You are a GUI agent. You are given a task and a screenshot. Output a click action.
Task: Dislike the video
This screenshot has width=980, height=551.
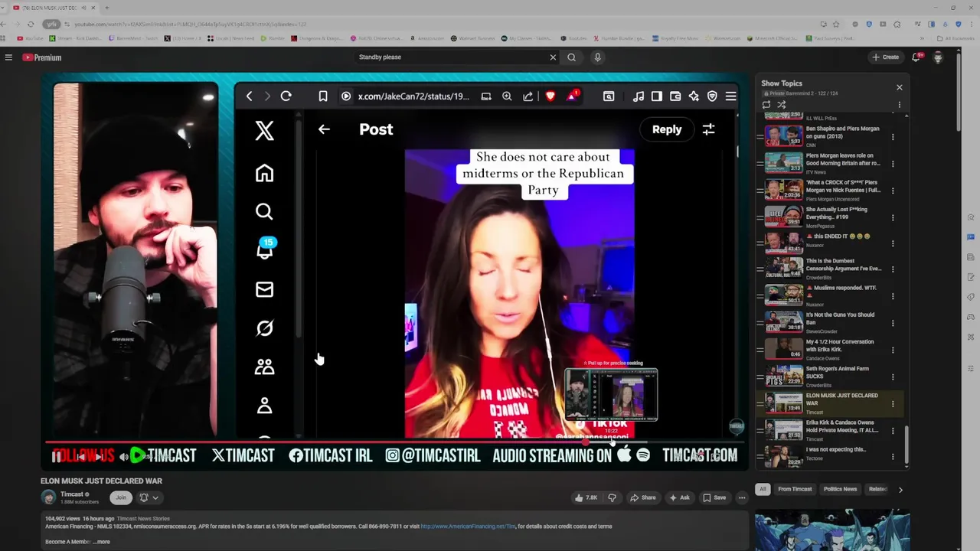612,497
